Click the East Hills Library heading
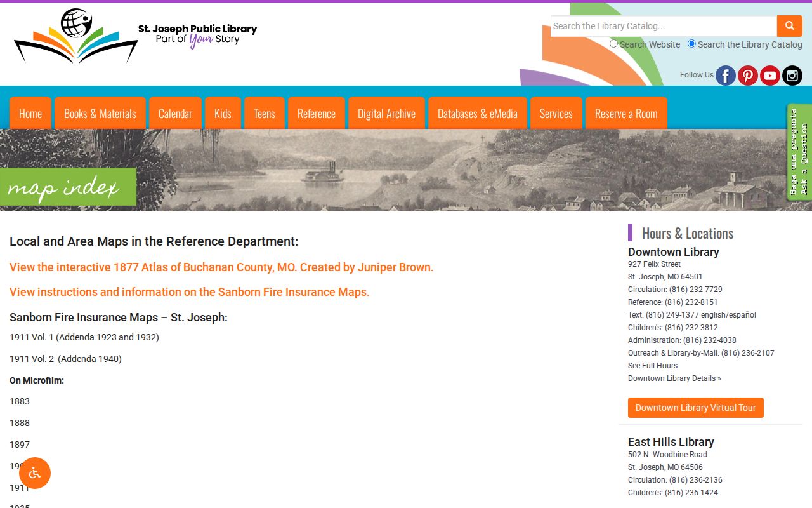This screenshot has height=508, width=812. (x=671, y=442)
